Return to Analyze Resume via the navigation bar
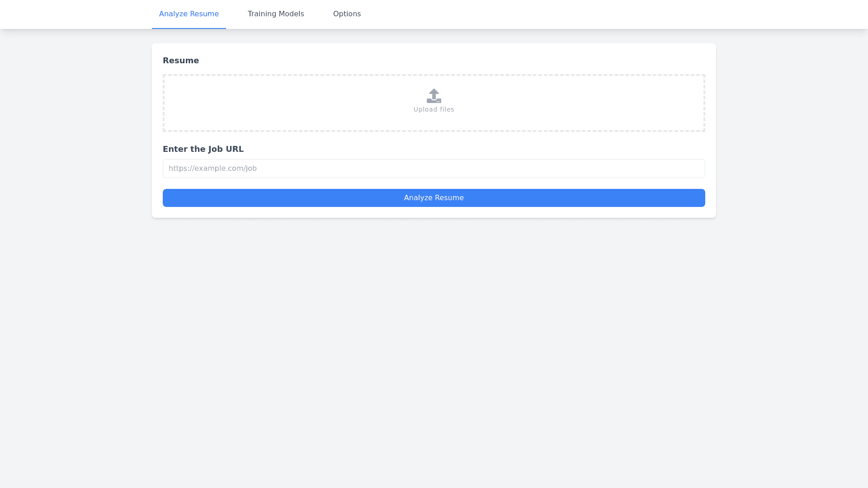Screen dimensions: 868x488 click(189, 14)
